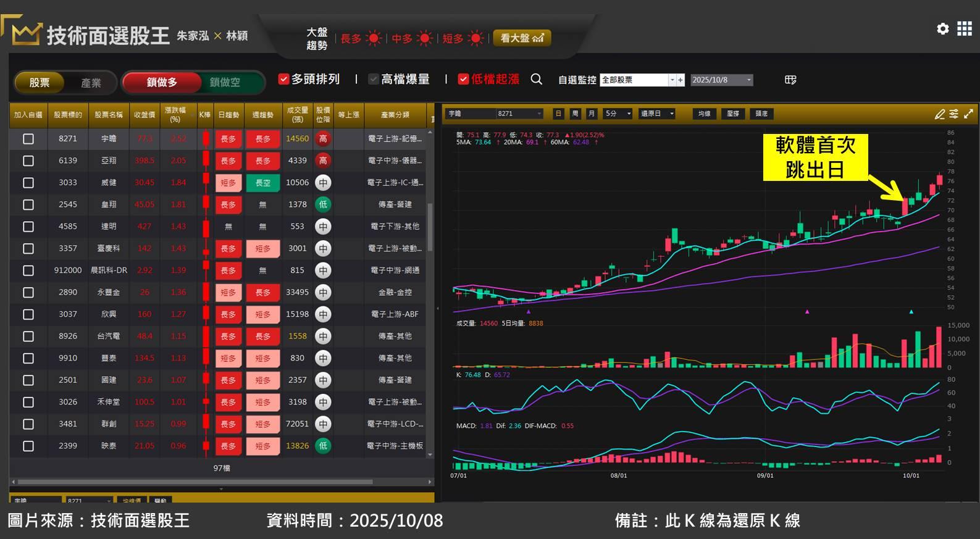The image size is (980, 539).
Task: Click plus icon to add watchlist
Action: (x=681, y=80)
